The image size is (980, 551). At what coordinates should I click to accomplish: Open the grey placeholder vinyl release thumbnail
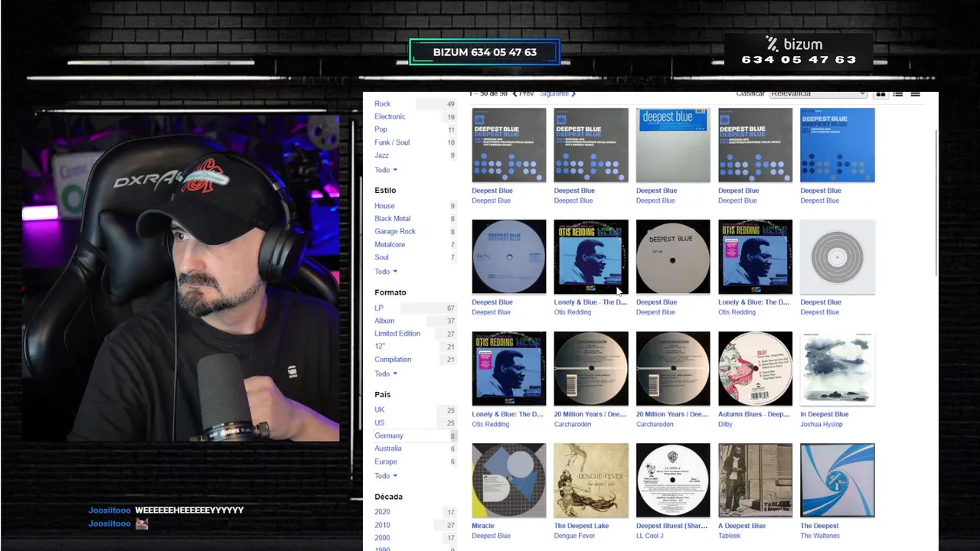[838, 257]
